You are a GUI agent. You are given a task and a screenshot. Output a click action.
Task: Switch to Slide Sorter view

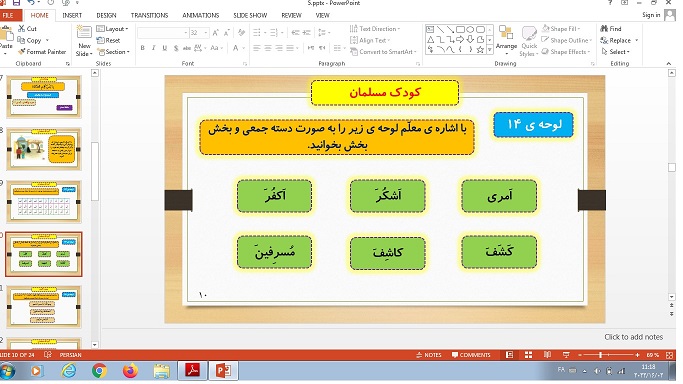[528, 355]
